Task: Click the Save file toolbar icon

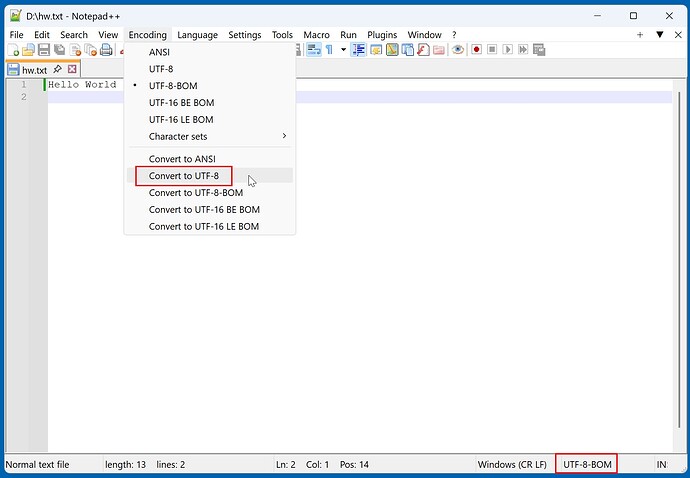Action: coord(44,50)
